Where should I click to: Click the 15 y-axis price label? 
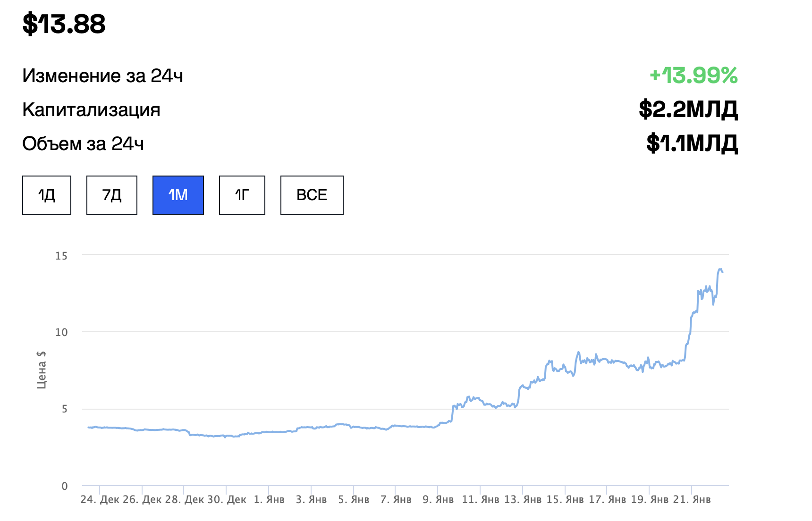tap(61, 256)
